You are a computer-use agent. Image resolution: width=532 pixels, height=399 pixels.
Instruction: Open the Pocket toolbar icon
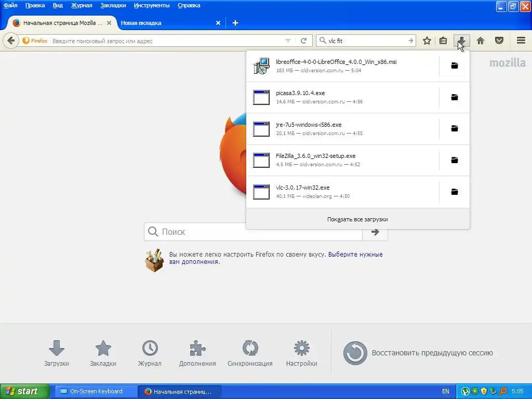tap(499, 41)
